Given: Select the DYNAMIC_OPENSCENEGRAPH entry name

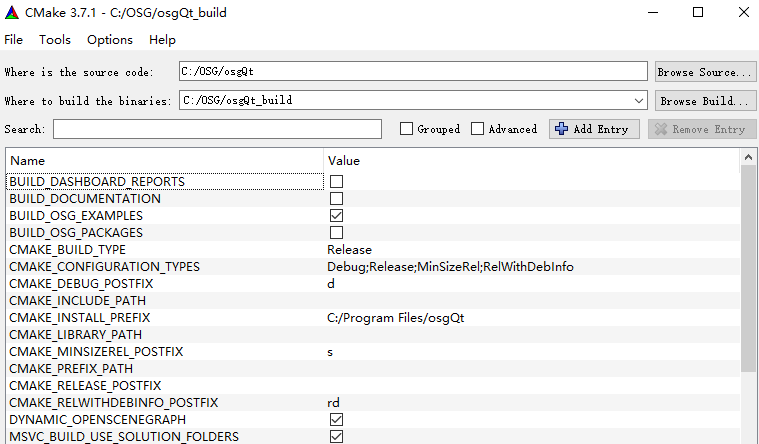Looking at the screenshot, I should click(97, 419).
